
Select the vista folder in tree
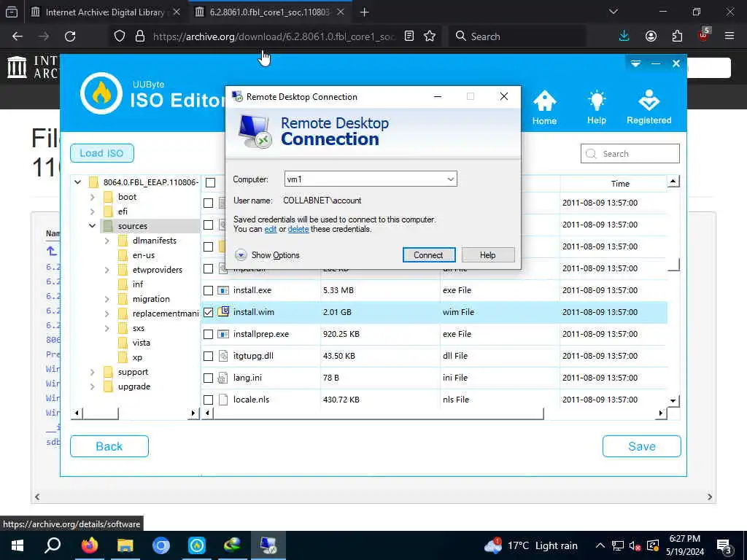pyautogui.click(x=141, y=343)
